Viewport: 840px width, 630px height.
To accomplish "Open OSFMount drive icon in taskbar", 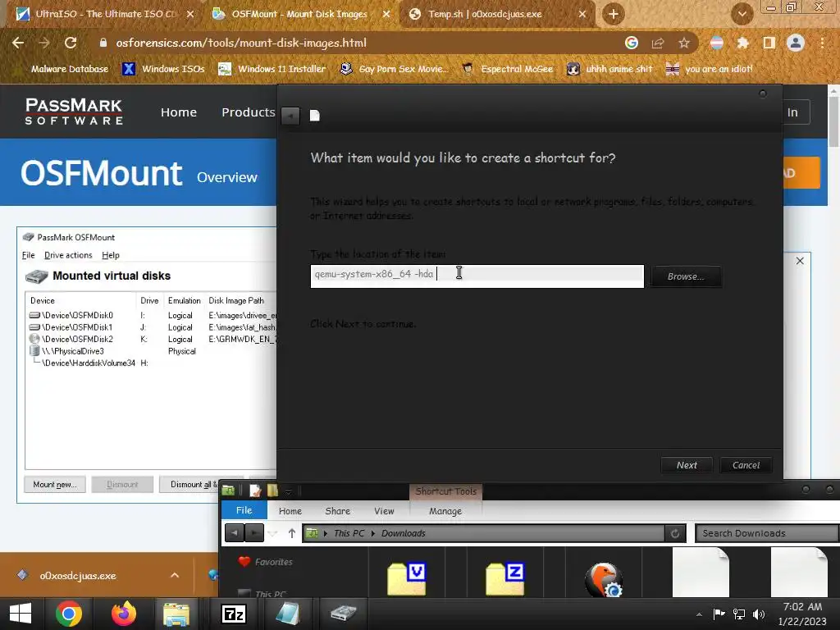I will point(343,614).
